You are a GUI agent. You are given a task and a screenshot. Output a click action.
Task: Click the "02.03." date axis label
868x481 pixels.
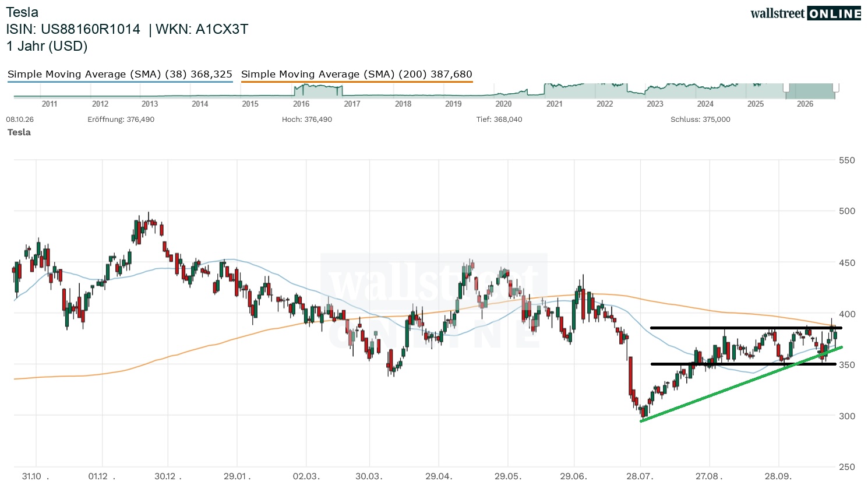pyautogui.click(x=306, y=476)
